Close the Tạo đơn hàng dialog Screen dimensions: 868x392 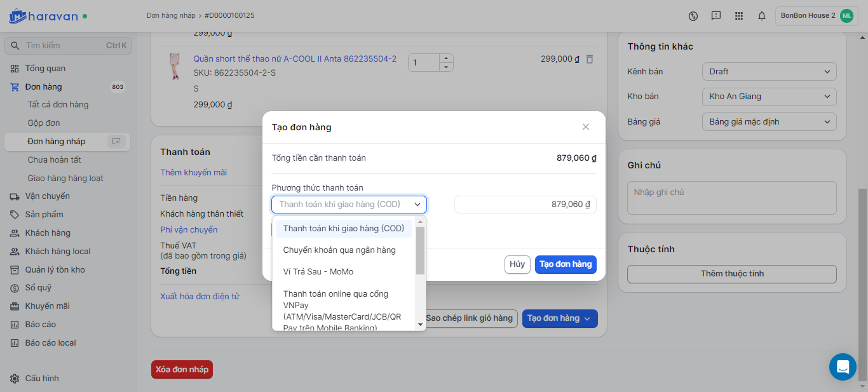point(586,127)
